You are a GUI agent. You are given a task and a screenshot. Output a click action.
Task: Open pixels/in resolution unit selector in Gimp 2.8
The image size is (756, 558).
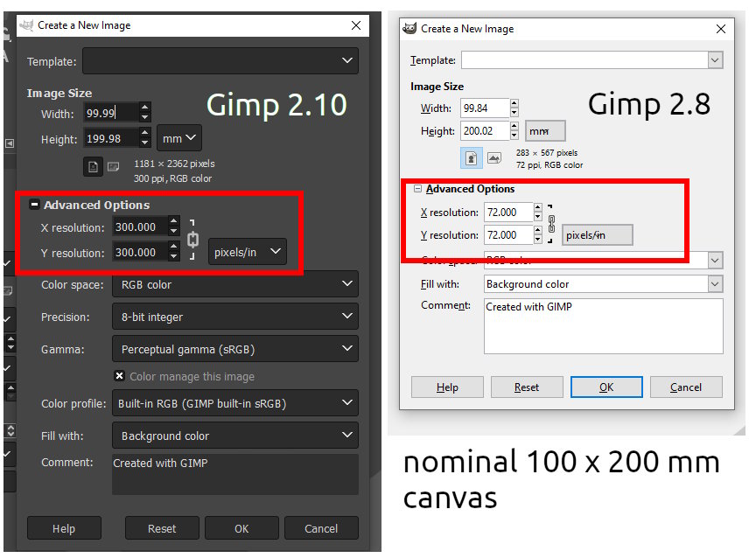[x=597, y=235]
